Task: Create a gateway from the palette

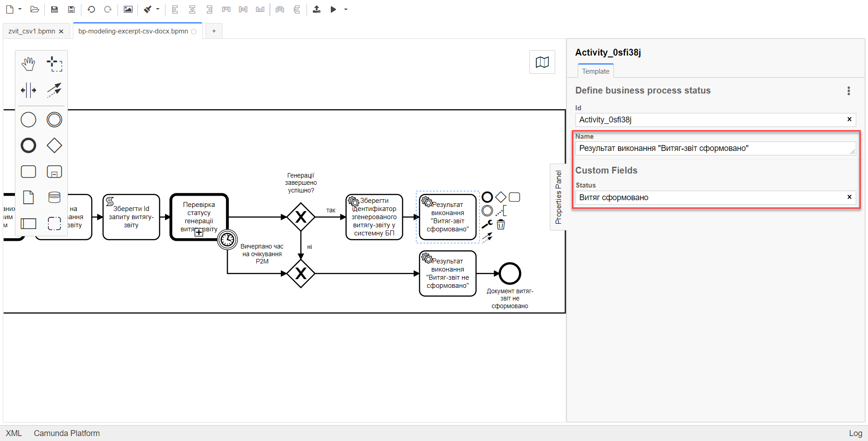Action: tap(54, 145)
